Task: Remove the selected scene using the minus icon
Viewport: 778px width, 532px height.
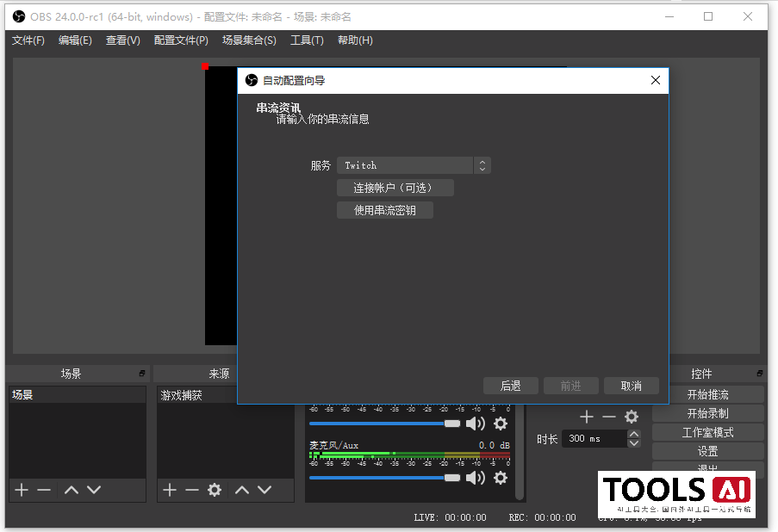Action: (44, 490)
